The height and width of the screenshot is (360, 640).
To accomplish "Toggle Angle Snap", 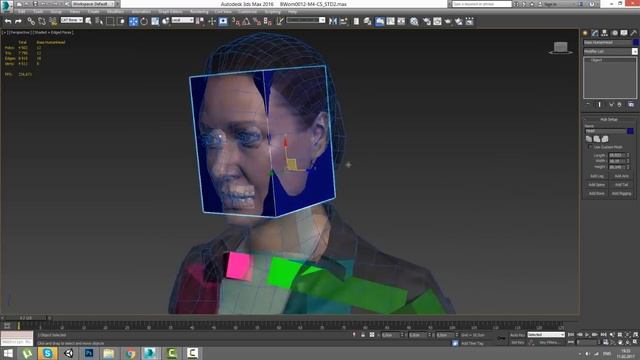I will point(246,21).
